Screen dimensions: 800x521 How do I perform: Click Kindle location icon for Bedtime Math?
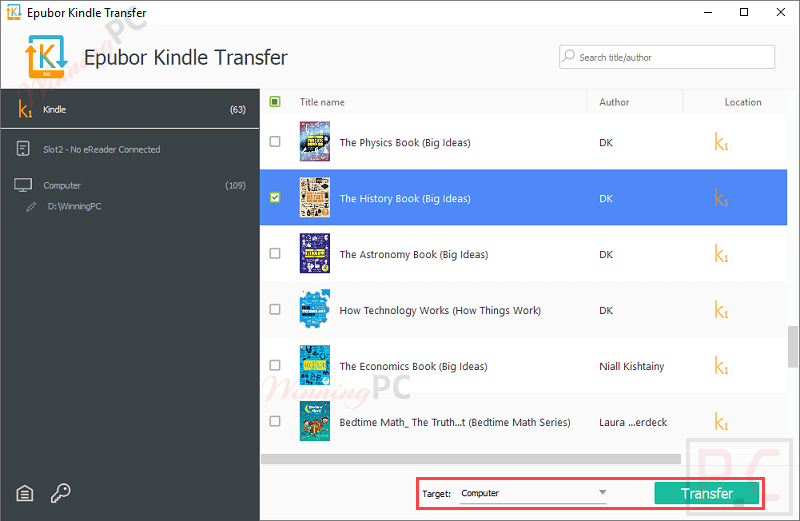click(721, 421)
